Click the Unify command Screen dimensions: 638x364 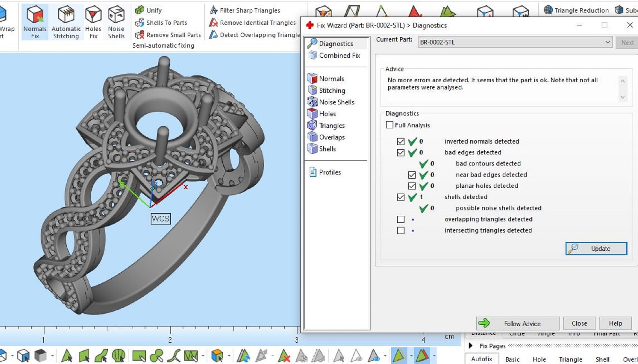point(148,10)
